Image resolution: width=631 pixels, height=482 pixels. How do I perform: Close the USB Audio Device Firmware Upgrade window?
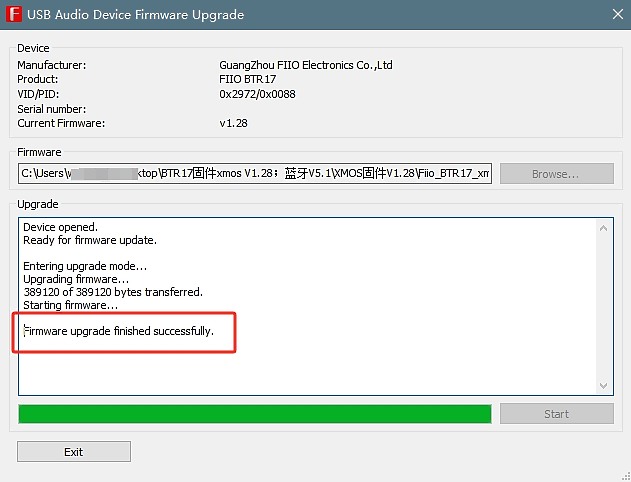coord(618,14)
